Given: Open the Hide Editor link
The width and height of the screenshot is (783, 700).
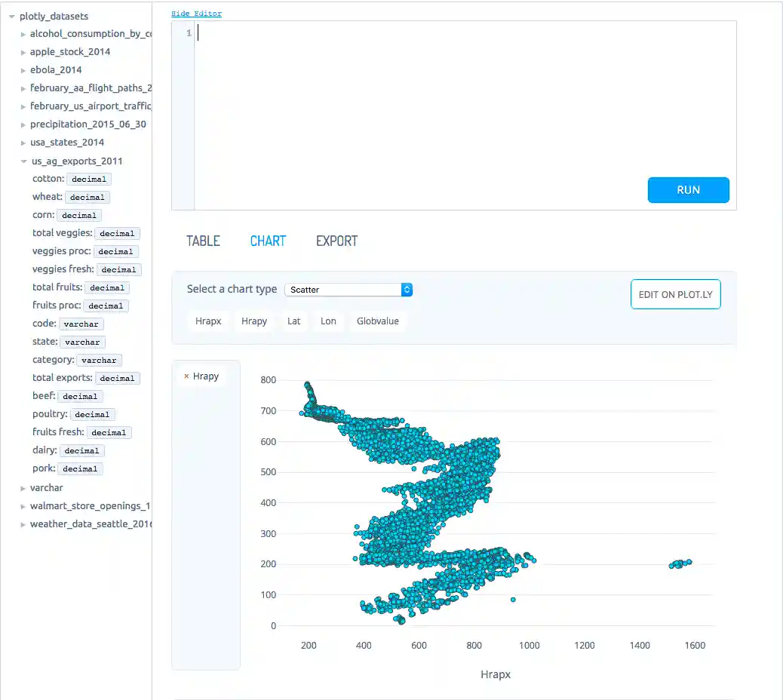Looking at the screenshot, I should tap(196, 13).
